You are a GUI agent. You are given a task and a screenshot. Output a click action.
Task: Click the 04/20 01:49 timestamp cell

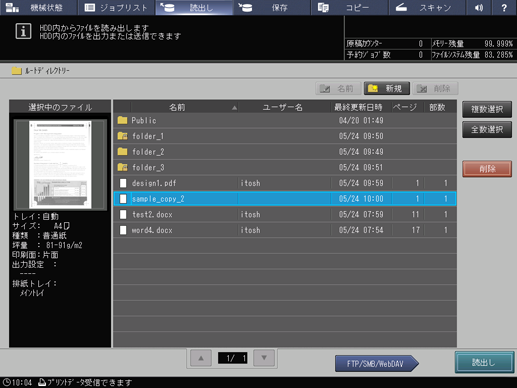(361, 120)
